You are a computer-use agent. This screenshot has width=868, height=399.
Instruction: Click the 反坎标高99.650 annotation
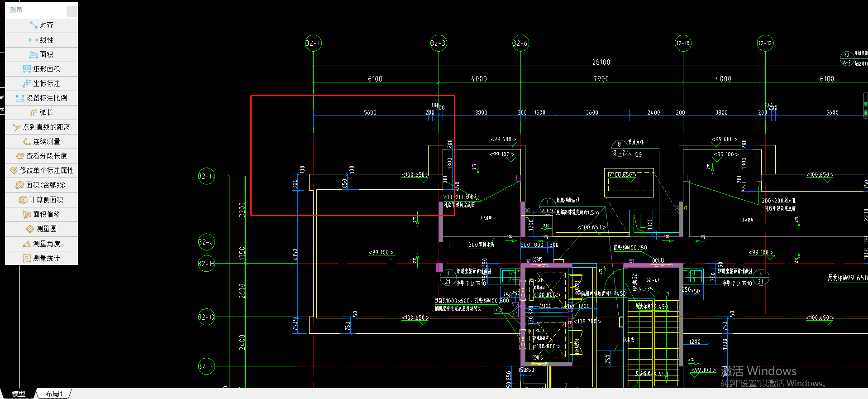click(848, 278)
